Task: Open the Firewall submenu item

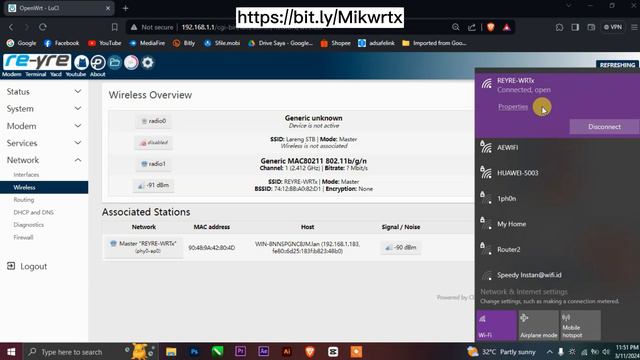Action: pos(23,237)
